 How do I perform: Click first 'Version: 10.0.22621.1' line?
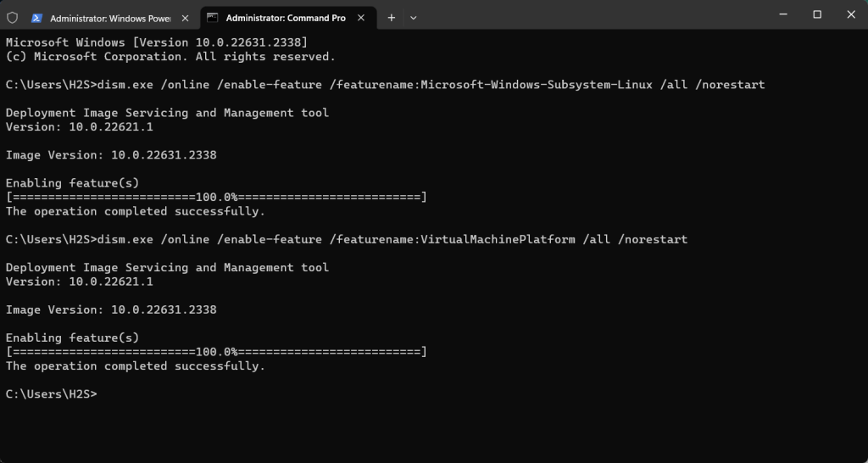(x=79, y=127)
